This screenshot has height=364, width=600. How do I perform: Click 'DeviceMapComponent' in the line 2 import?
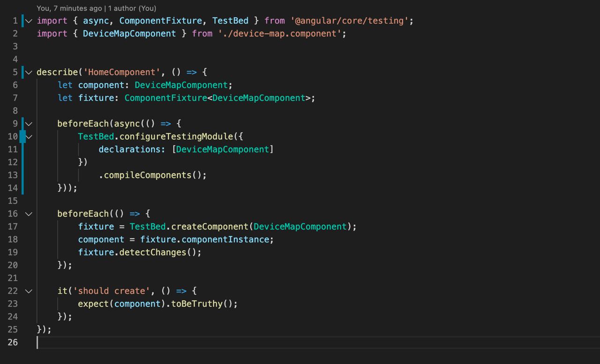click(x=130, y=34)
